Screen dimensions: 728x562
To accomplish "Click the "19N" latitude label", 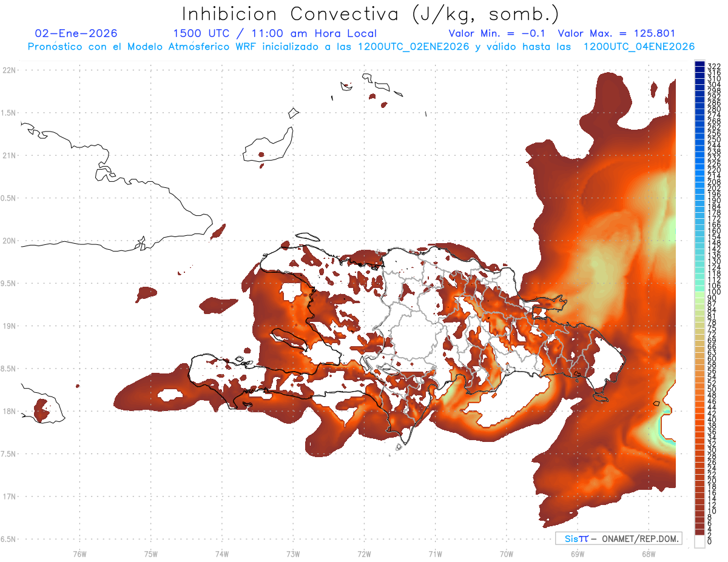I will 8,326.
